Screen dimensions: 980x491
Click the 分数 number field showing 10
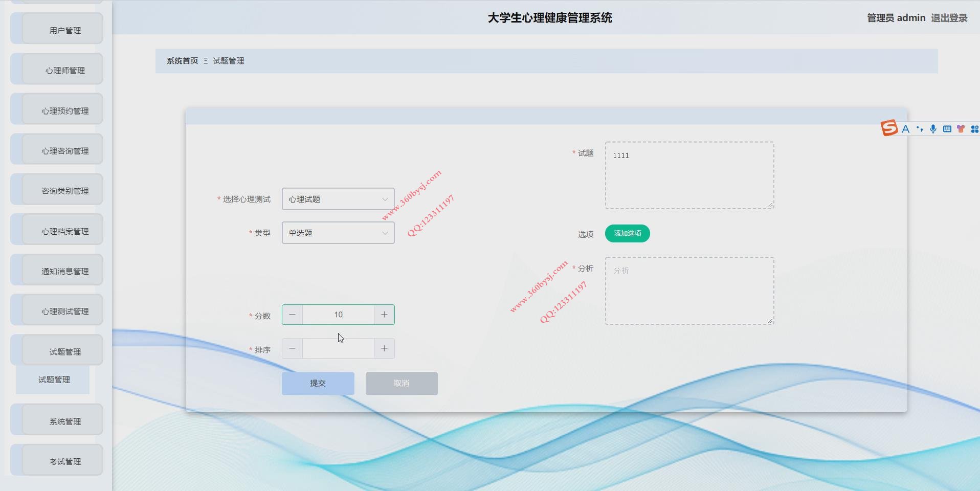[x=338, y=315]
